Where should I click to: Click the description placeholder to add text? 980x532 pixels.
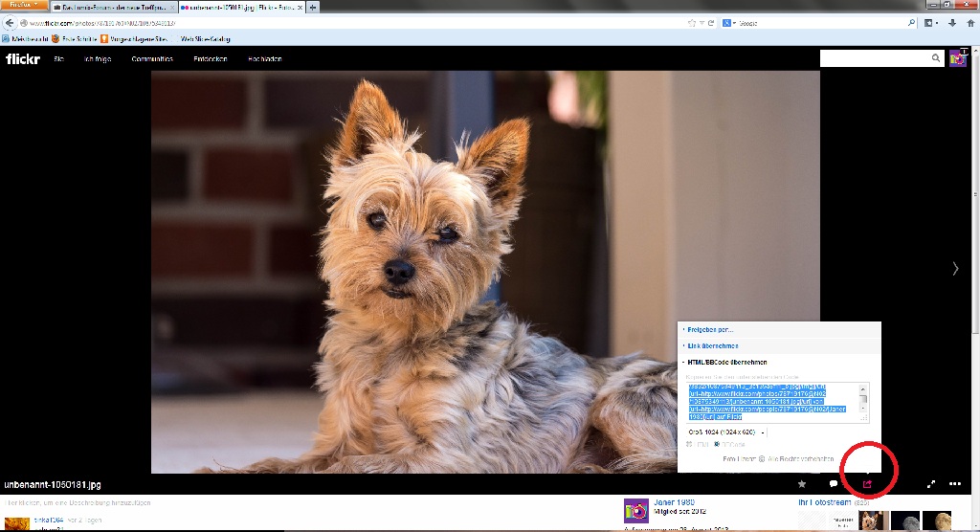coord(78,502)
